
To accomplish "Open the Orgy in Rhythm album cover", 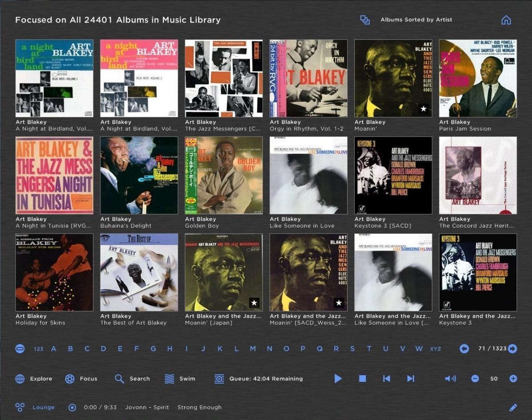I will pyautogui.click(x=309, y=78).
